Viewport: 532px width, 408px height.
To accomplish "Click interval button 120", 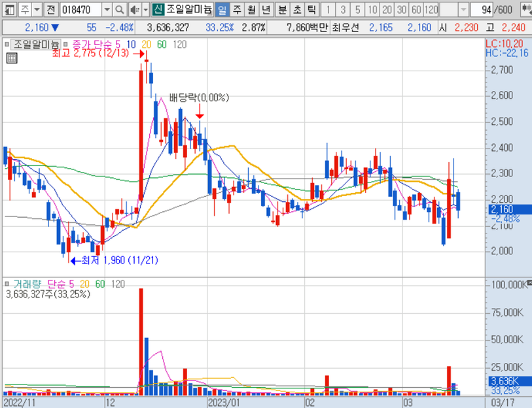I will click(x=431, y=10).
